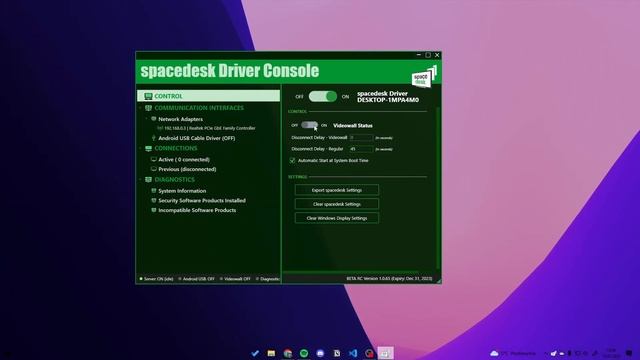Image resolution: width=640 pixels, height=360 pixels.
Task: Open Incompatible Software Products item
Action: coord(197,210)
